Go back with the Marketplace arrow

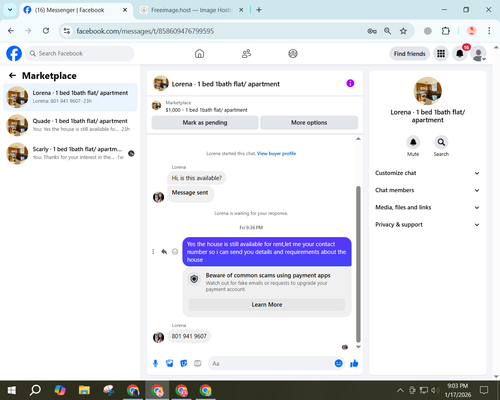click(x=12, y=76)
